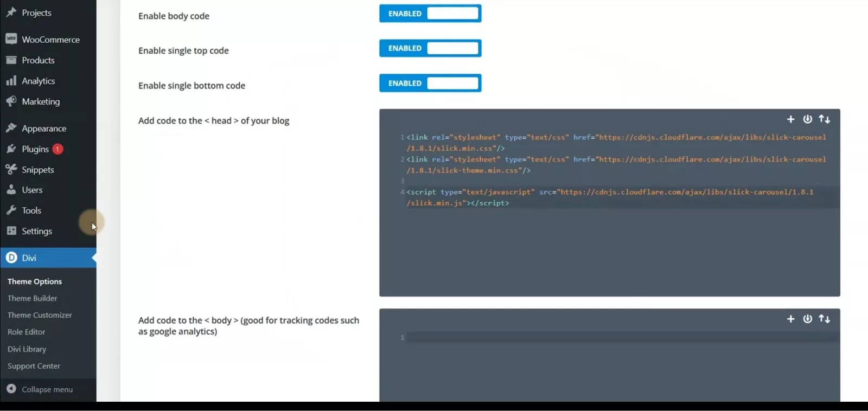
Task: Open Divi Library submenu link
Action: [x=27, y=349]
